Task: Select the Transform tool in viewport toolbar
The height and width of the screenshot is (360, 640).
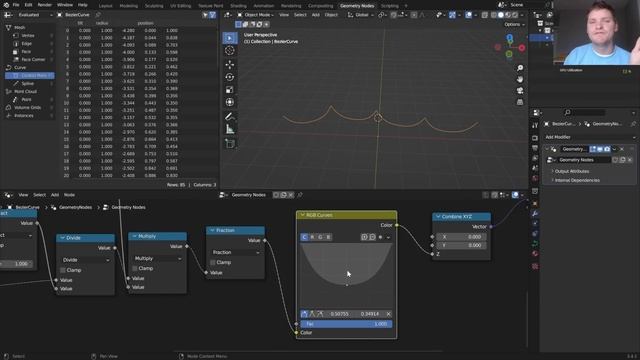Action: click(x=230, y=102)
